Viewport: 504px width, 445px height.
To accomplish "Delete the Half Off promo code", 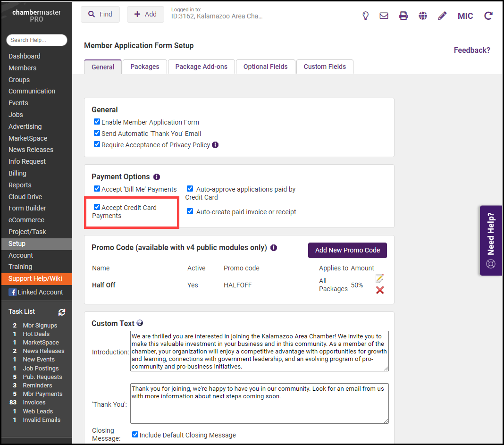I will [380, 290].
